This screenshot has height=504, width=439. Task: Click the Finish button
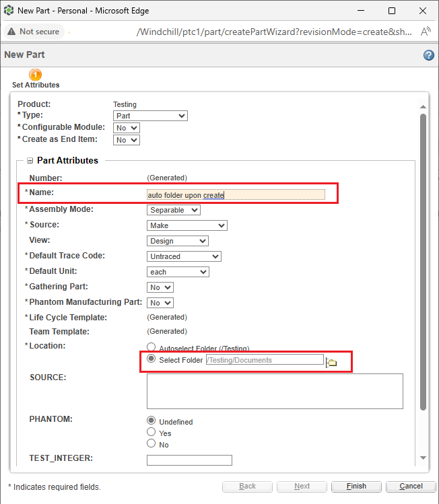(356, 487)
